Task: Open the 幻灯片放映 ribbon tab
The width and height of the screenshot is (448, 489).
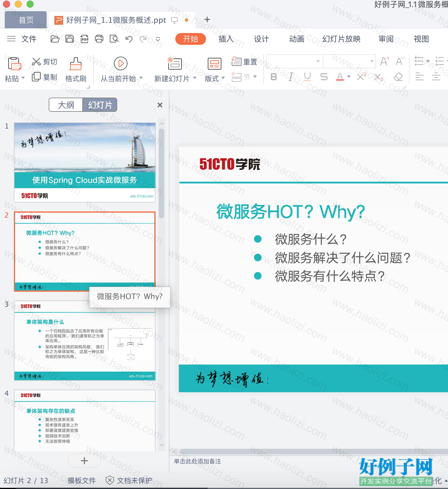Action: click(x=341, y=39)
